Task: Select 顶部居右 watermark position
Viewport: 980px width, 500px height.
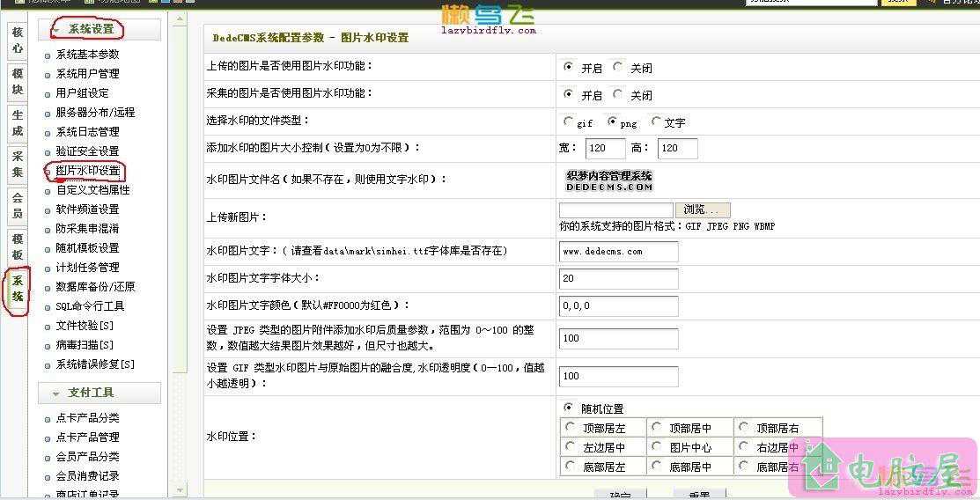Action: (x=743, y=428)
